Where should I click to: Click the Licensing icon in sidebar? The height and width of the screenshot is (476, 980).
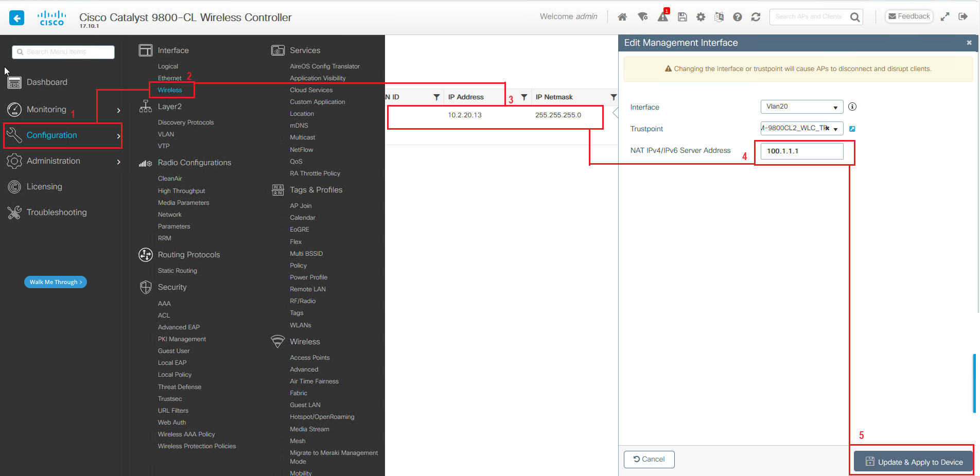[x=14, y=187]
